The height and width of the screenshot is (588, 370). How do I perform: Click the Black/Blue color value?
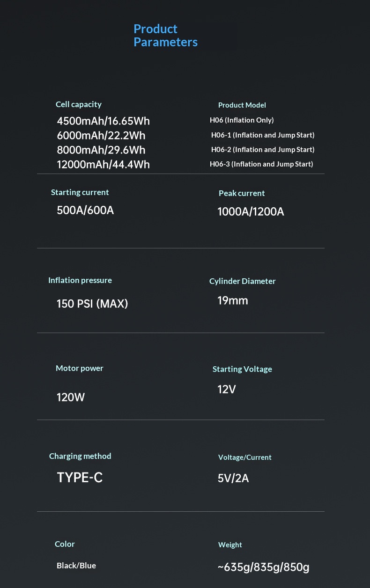pos(76,566)
